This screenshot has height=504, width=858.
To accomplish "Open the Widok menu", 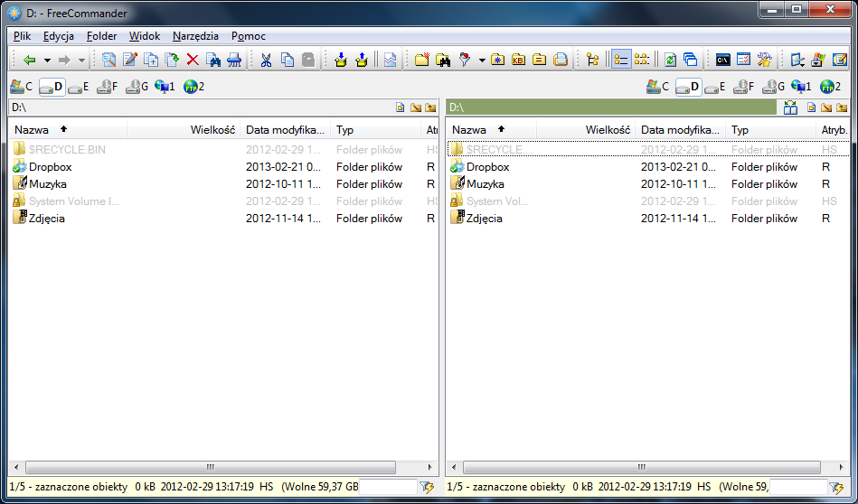I will pos(145,36).
